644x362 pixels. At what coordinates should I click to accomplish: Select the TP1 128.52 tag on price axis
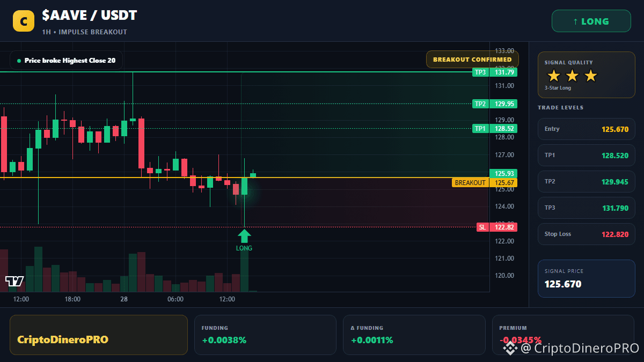495,129
